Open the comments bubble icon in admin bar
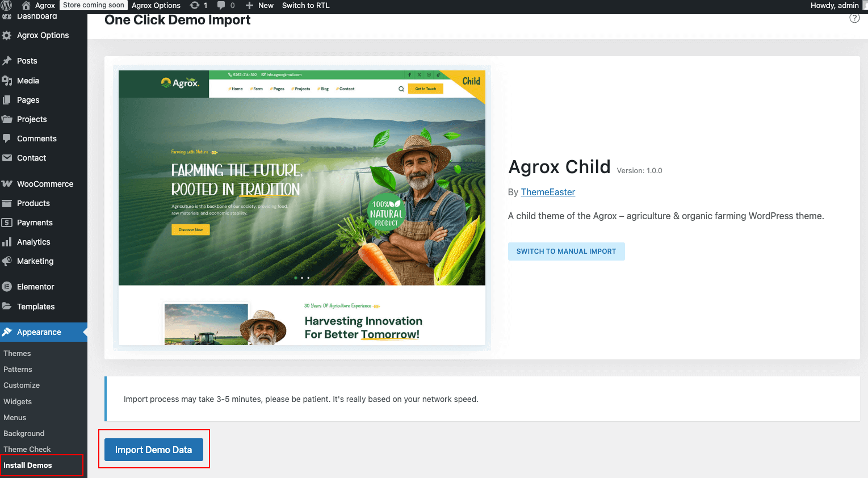Image resolution: width=868 pixels, height=478 pixels. [221, 5]
